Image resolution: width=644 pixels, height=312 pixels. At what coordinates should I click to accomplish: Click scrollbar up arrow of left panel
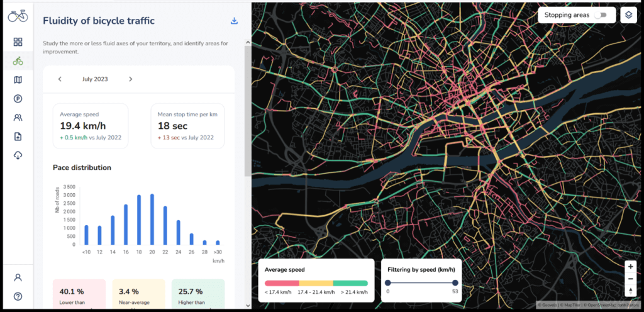pos(247,42)
